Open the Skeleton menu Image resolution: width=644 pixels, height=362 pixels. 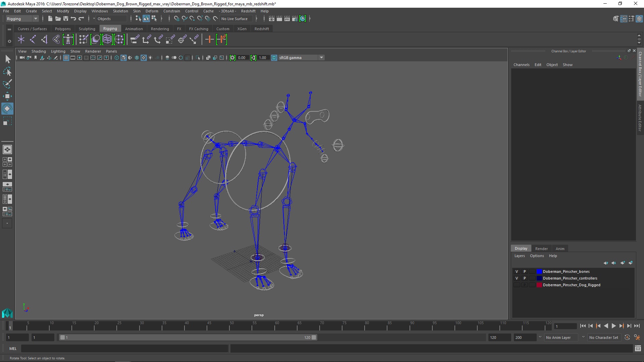pos(120,11)
